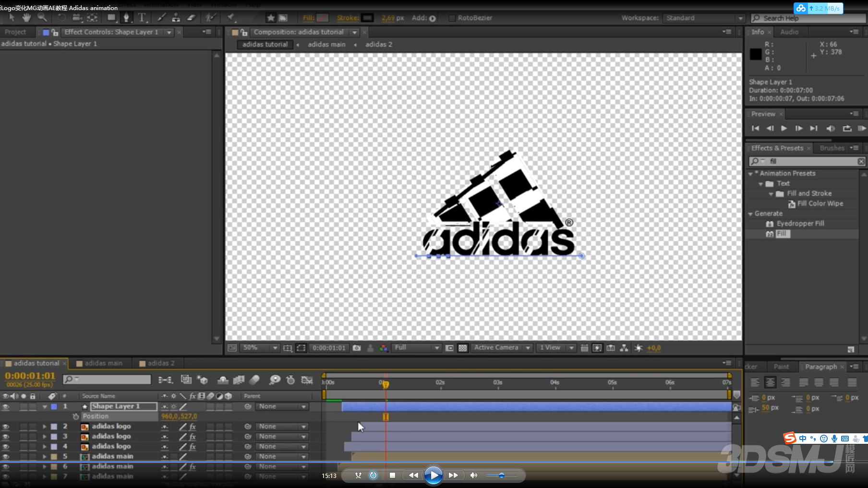Toggle fx switch on layer 2 adidas logo

coord(193,427)
